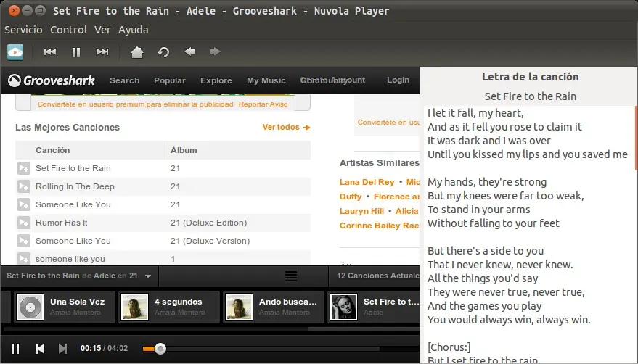The image size is (638, 364).
Task: Open similar artist Corinne Bailey Rae
Action: point(379,226)
